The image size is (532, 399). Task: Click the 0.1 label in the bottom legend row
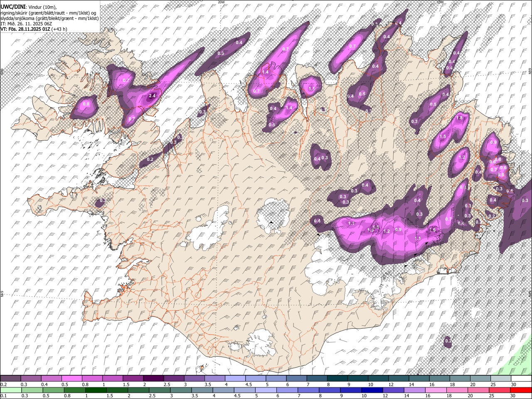click(x=3, y=396)
